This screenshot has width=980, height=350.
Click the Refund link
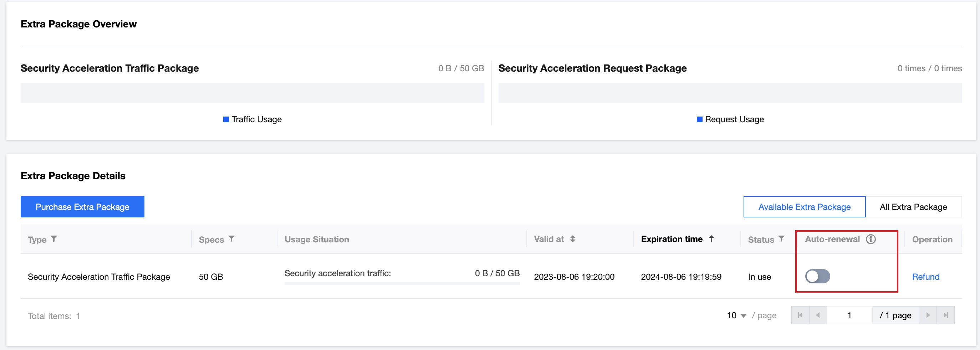point(925,277)
